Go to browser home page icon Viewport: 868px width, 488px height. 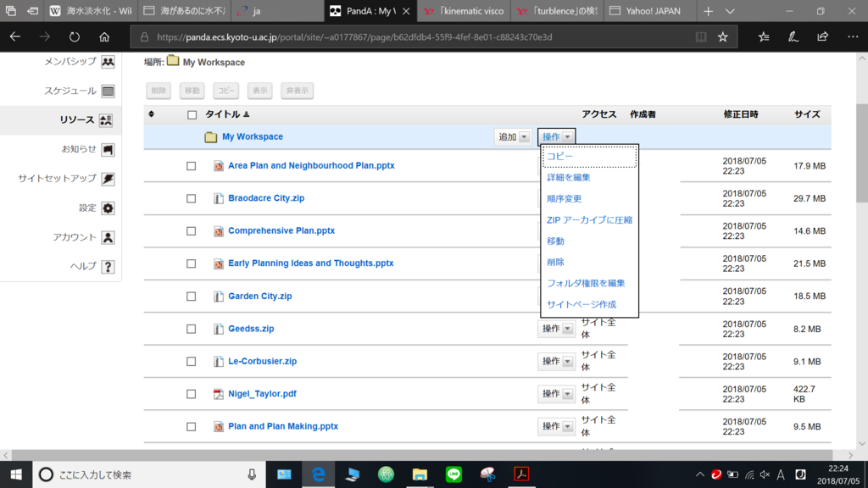[104, 37]
